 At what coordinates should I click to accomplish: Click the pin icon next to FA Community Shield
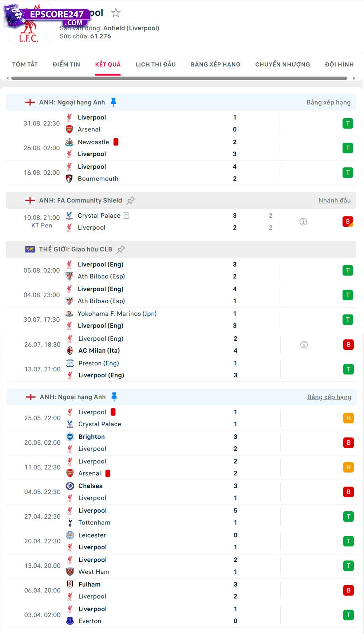click(131, 200)
